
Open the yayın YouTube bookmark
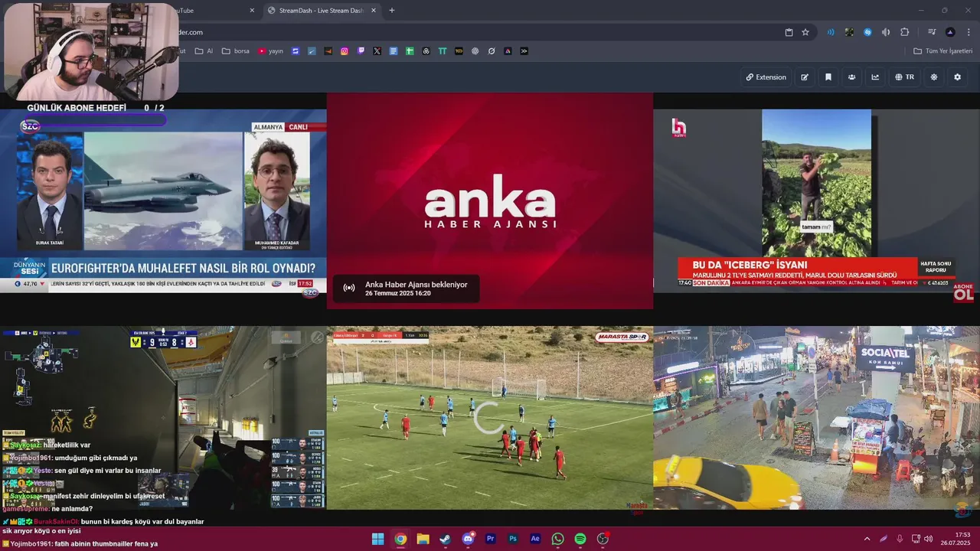(x=270, y=51)
